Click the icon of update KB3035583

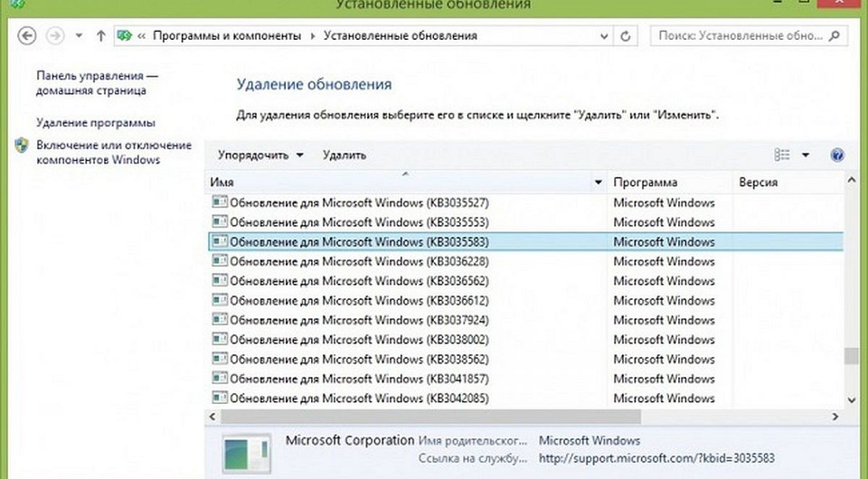[220, 241]
